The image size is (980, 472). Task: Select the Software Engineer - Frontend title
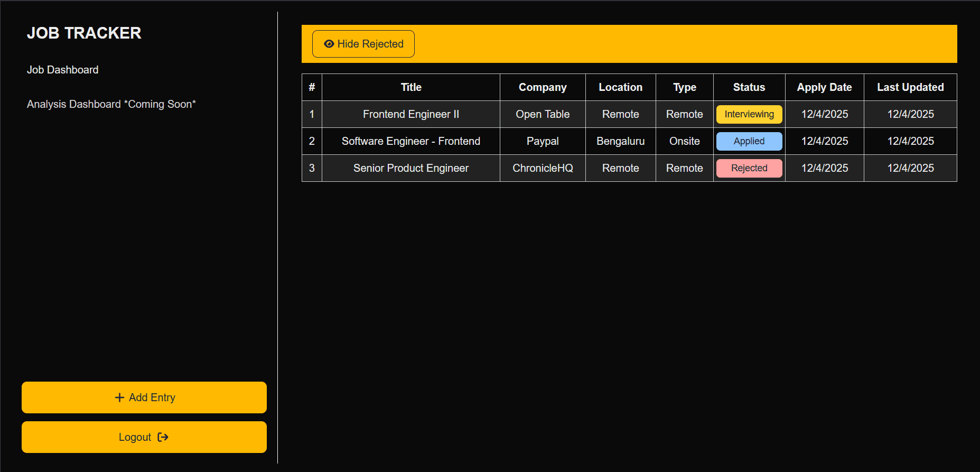pyautogui.click(x=411, y=141)
